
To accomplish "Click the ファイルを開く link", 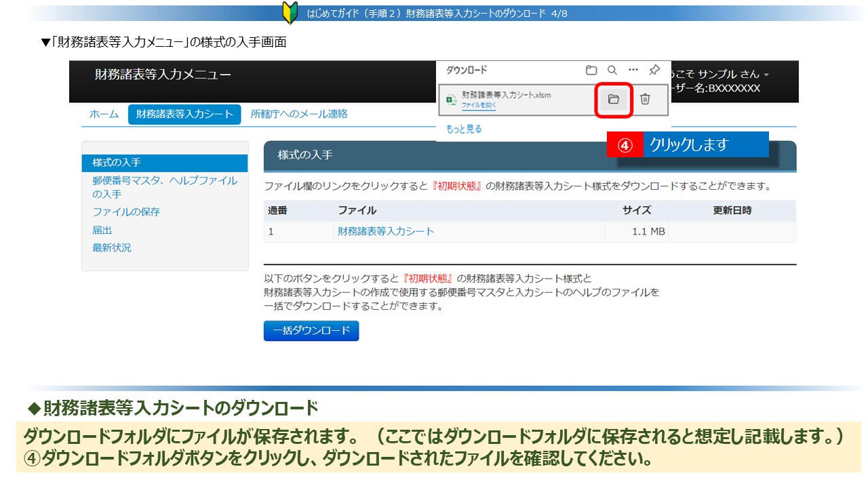I will 479,106.
